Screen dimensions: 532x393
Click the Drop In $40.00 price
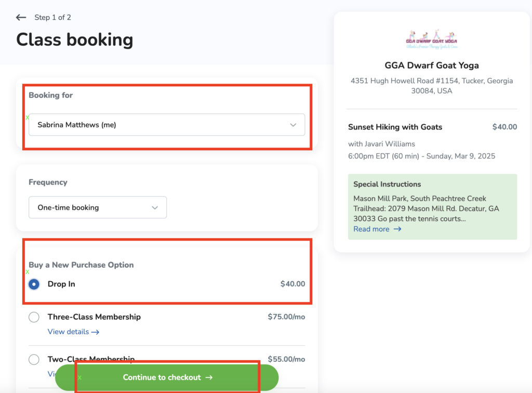[x=292, y=284]
